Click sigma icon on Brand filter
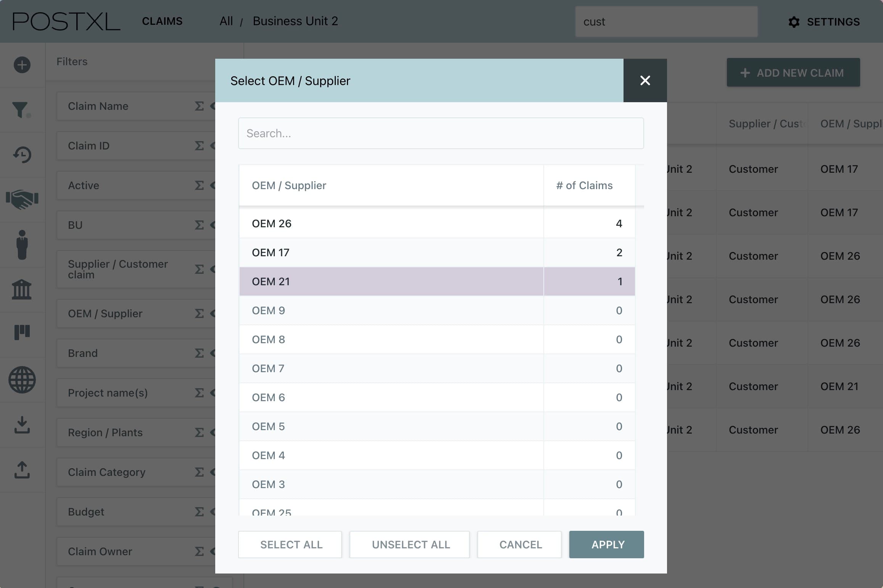This screenshot has width=883, height=588. 199,353
